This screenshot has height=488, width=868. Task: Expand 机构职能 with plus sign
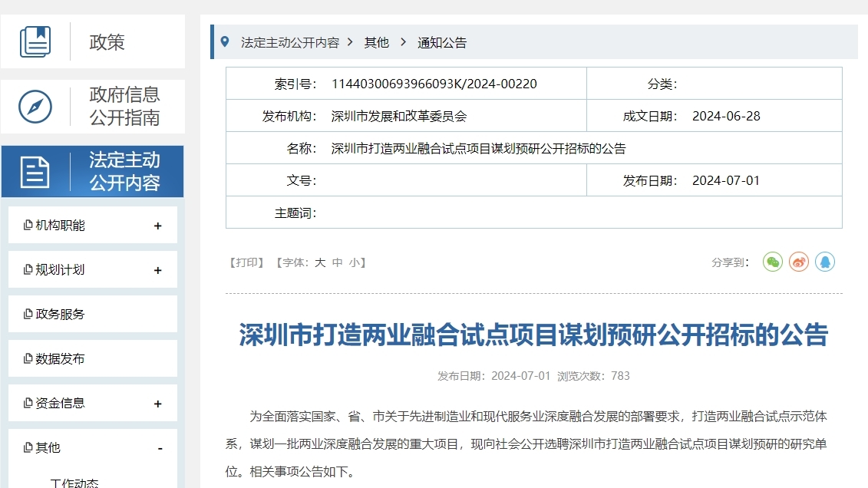pyautogui.click(x=158, y=226)
